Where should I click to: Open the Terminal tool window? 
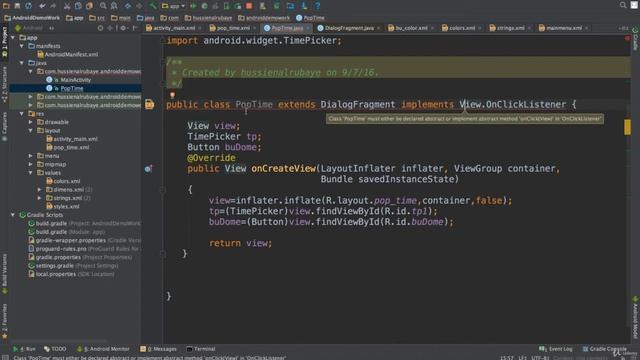tap(201, 349)
